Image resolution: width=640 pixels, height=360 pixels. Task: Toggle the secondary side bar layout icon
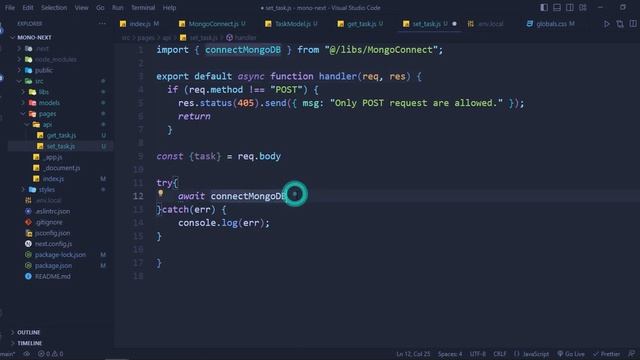(x=570, y=7)
